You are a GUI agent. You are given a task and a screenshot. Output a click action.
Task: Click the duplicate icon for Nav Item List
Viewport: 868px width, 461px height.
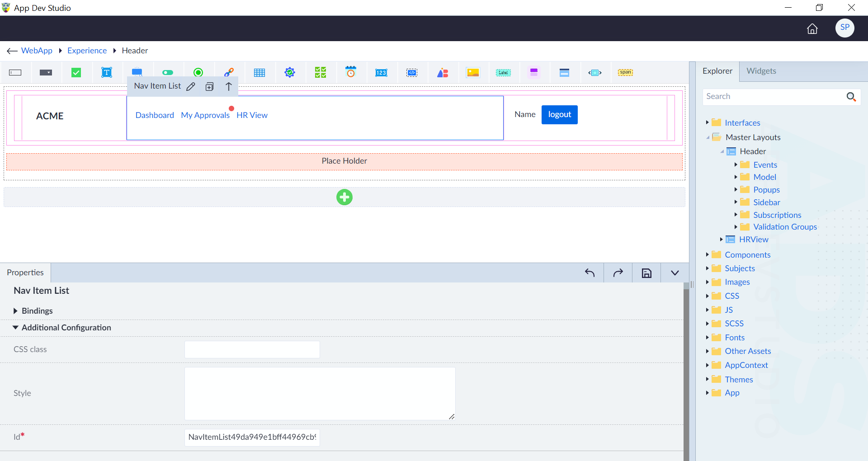pos(210,87)
